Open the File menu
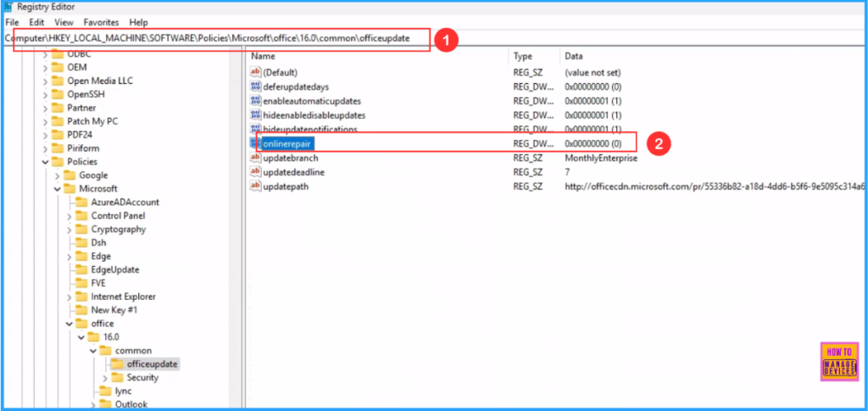The height and width of the screenshot is (411, 868). (x=12, y=23)
